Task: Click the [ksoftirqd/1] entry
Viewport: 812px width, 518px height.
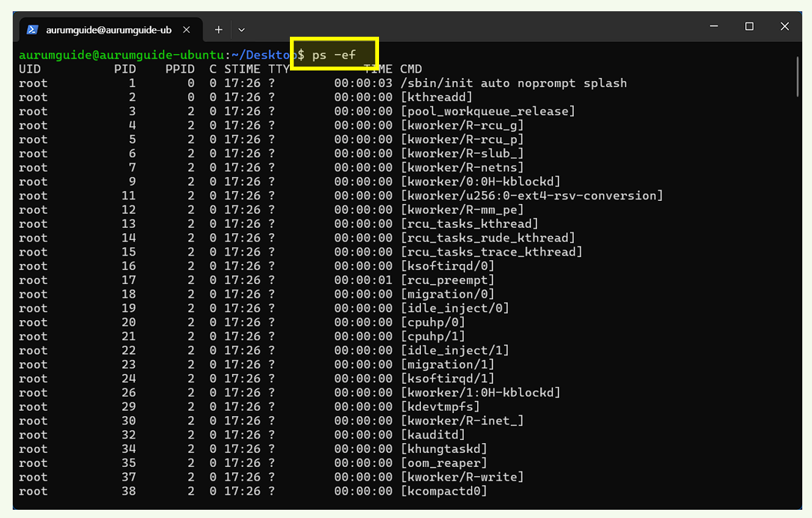Action: pos(447,378)
